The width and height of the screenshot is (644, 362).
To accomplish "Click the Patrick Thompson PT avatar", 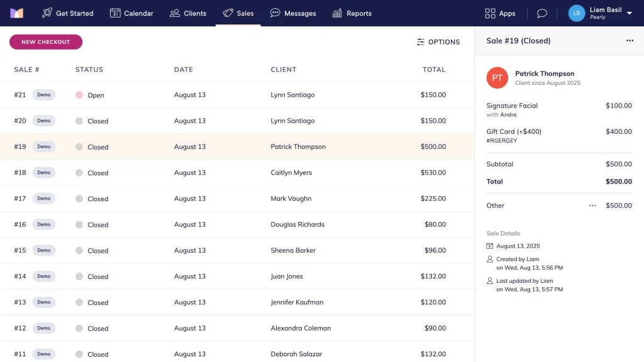I will (x=497, y=77).
